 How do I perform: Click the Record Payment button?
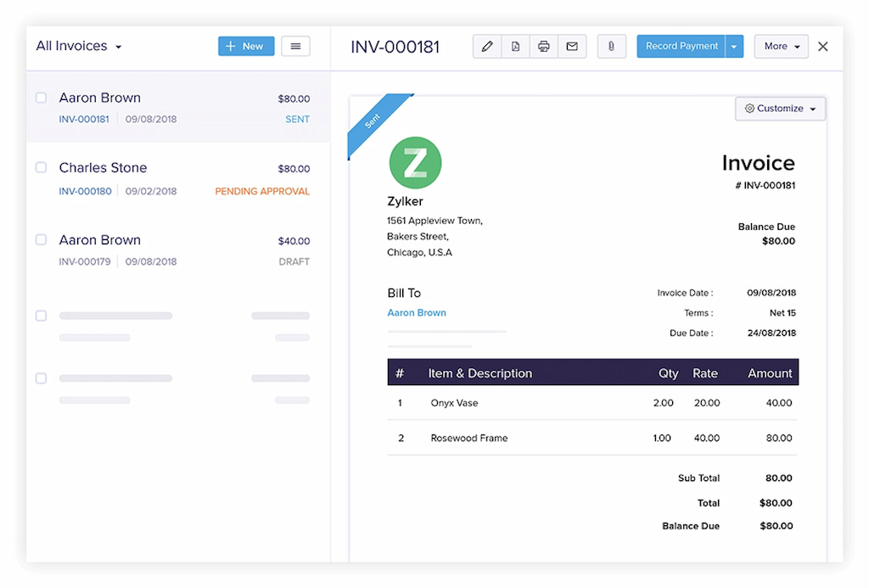pos(681,46)
